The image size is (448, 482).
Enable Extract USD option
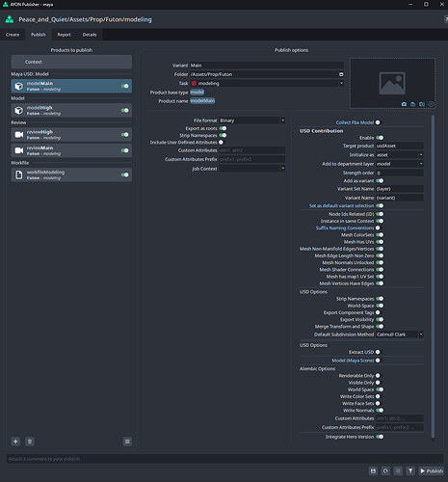point(379,352)
